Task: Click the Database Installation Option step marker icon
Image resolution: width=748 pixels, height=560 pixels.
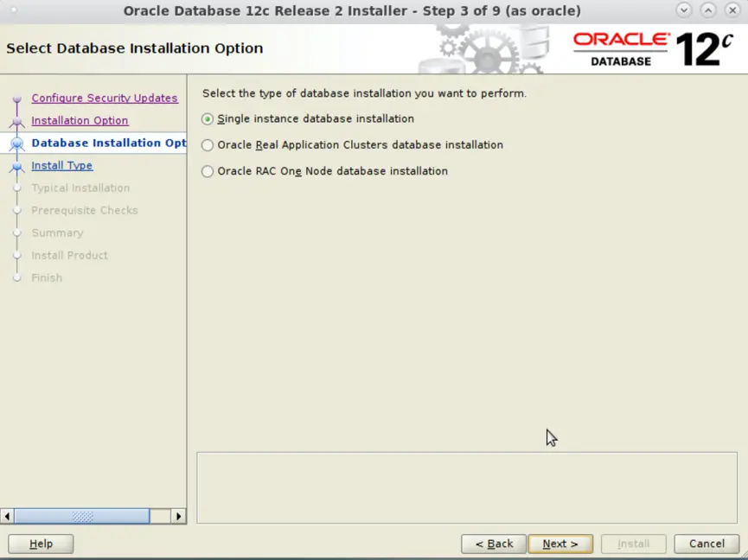Action: pos(16,143)
